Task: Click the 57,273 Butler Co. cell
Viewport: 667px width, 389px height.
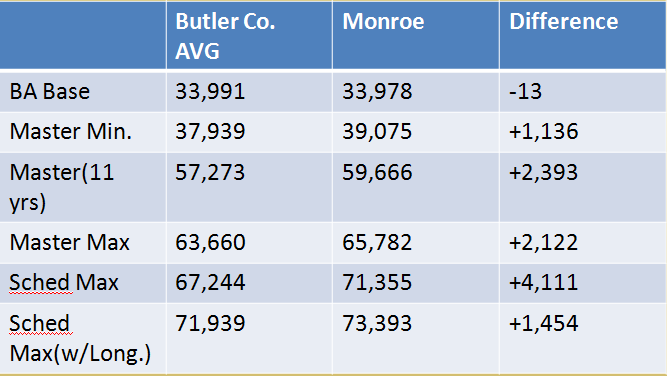Action: [249, 187]
